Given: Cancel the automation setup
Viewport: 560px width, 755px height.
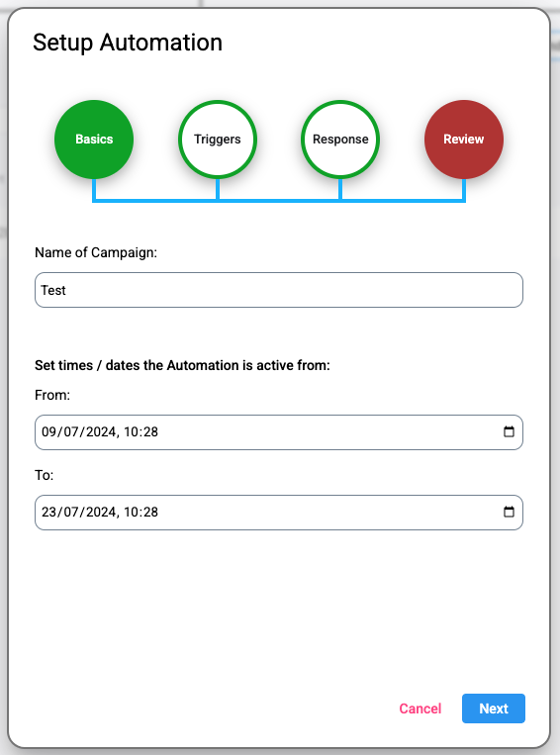Looking at the screenshot, I should pyautogui.click(x=420, y=708).
